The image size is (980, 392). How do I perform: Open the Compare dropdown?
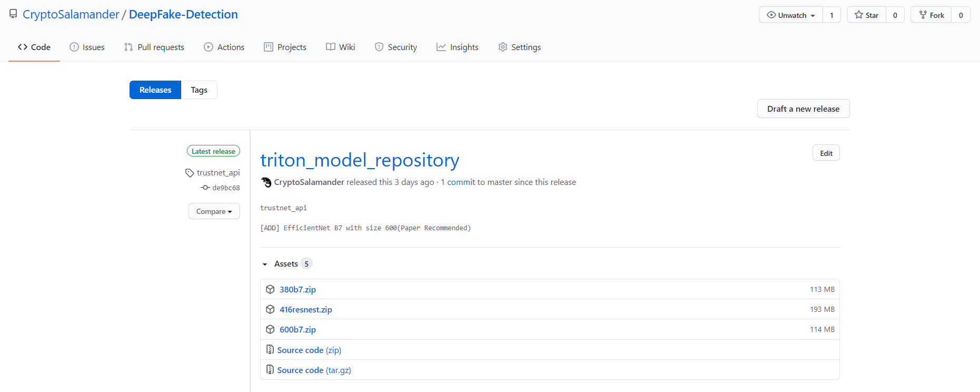(x=214, y=211)
